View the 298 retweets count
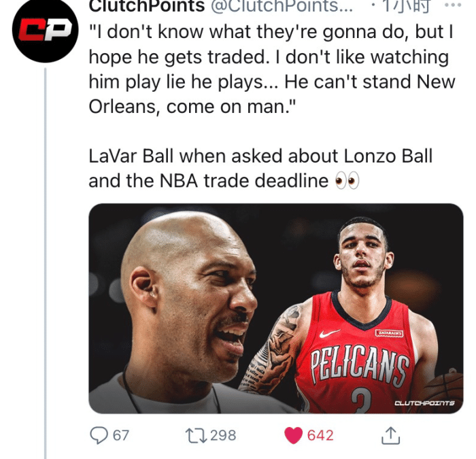The height and width of the screenshot is (459, 476). [x=223, y=435]
